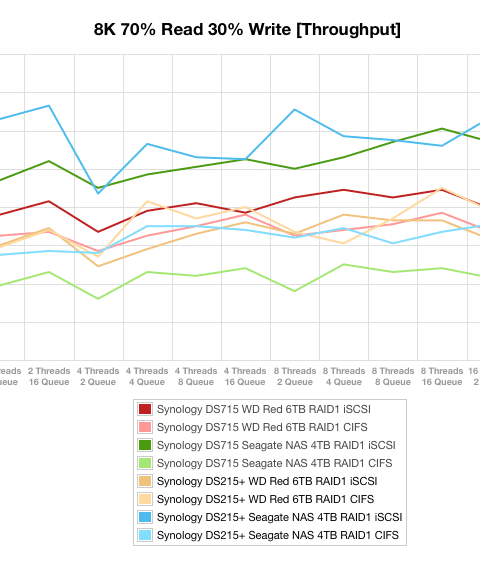This screenshot has width=480, height=579.
Task: Click light green line point at 8 Threads 4 Queue
Action: [x=344, y=264]
